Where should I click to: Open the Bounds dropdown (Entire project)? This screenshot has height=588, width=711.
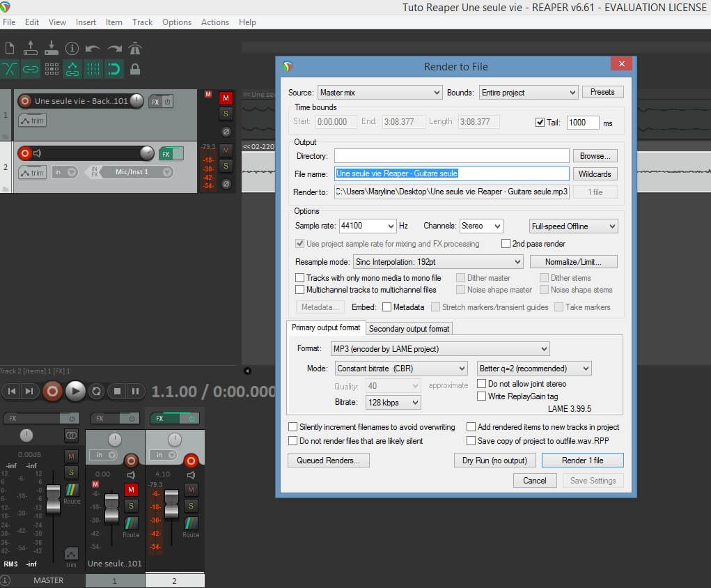pyautogui.click(x=529, y=93)
